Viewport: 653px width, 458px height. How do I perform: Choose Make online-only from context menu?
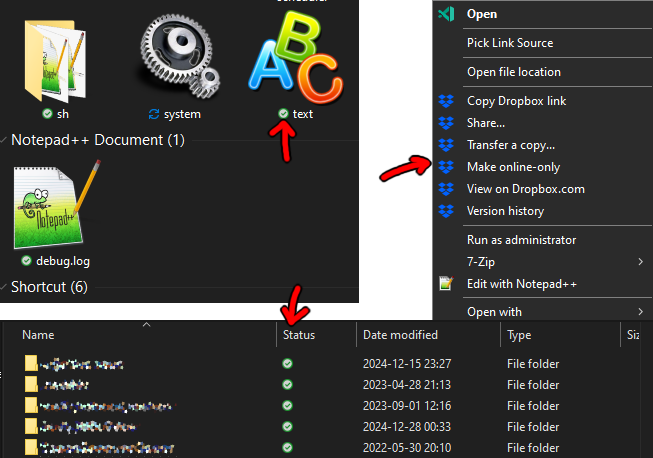click(x=513, y=167)
